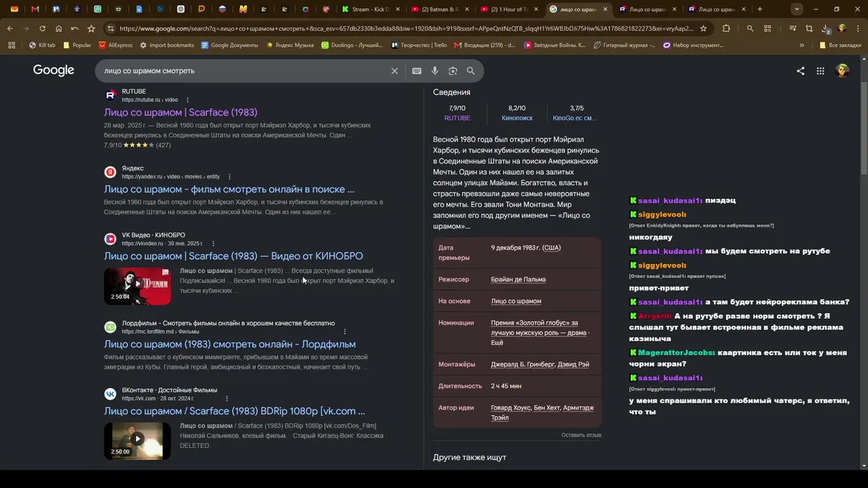Open the Брайан де Пальма director link
Screen dimensions: 868x488
coord(518,279)
